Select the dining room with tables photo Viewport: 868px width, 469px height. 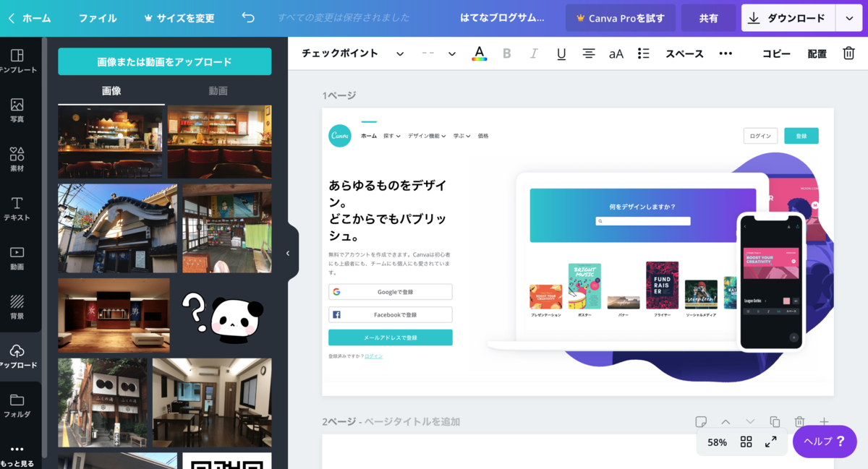pyautogui.click(x=212, y=403)
